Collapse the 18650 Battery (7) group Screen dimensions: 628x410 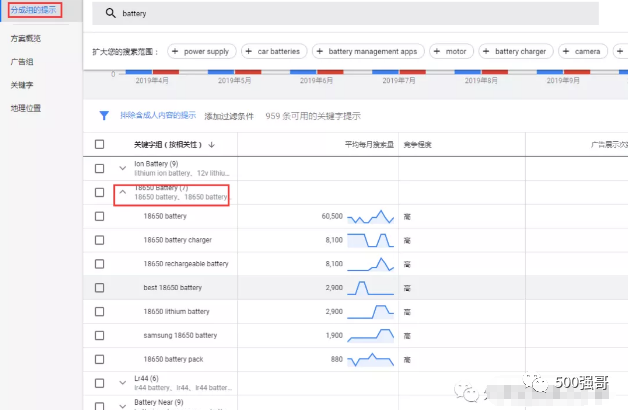pyautogui.click(x=122, y=192)
